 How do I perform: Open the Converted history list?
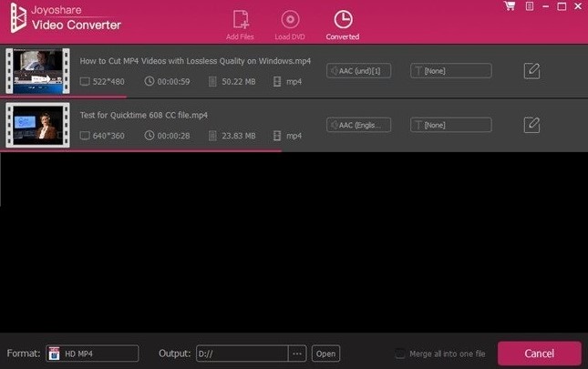pos(343,25)
